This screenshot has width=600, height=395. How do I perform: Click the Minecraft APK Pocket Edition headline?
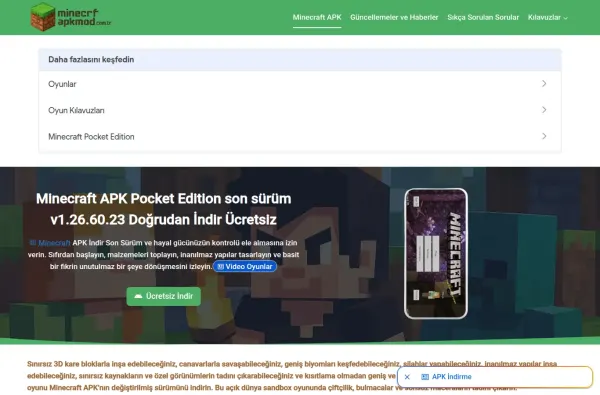(x=163, y=209)
